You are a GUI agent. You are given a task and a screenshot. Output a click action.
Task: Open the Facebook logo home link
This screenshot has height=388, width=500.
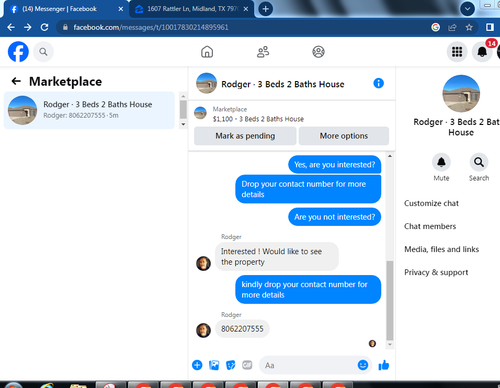18,52
